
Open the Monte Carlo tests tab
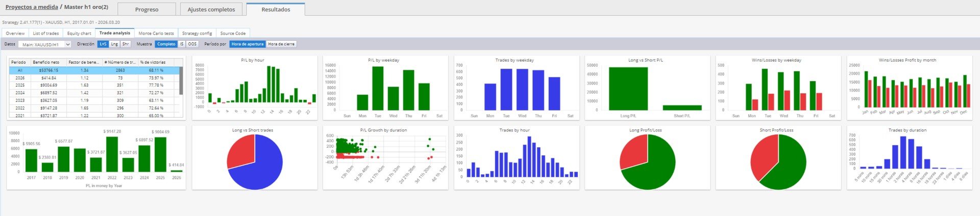tap(156, 33)
